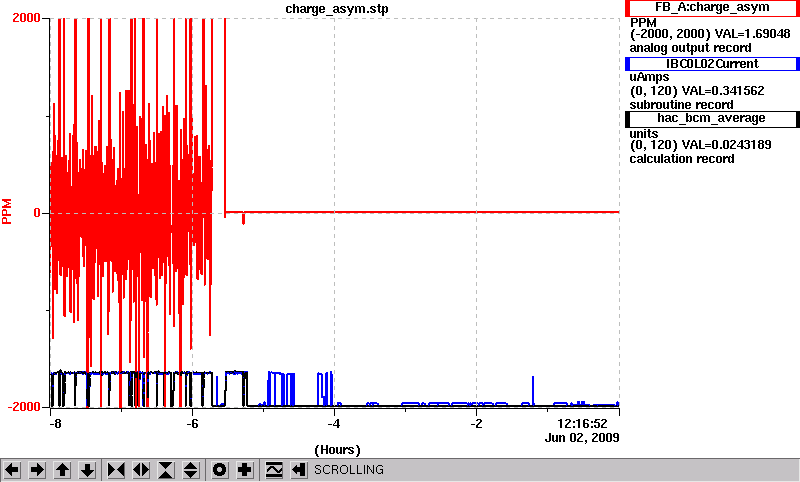Screen dimensions: 800x482
Task: Click the -6 hours x-axis label
Action: [x=192, y=424]
